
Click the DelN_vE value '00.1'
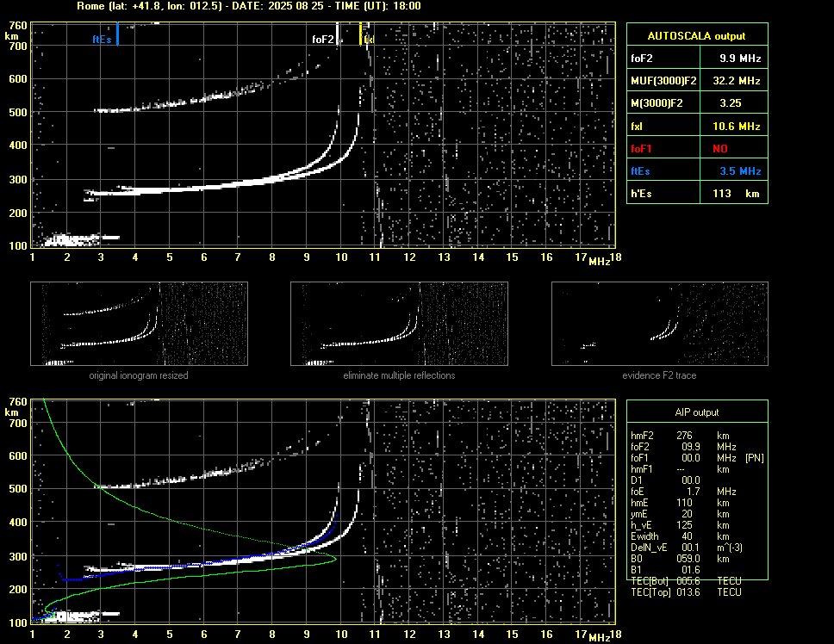pyautogui.click(x=691, y=548)
